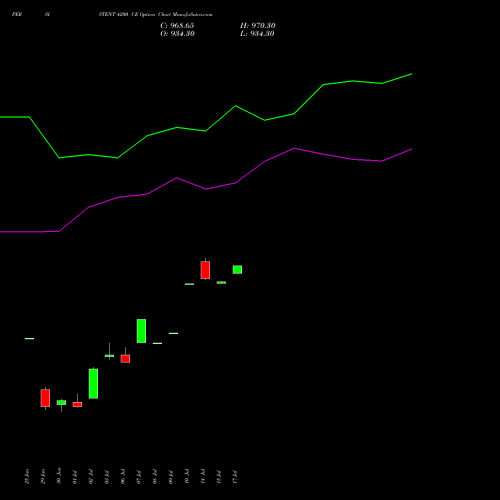500x500 pixels.
Task: Click the green candlestick for 02 Jul
Action: 93,383
